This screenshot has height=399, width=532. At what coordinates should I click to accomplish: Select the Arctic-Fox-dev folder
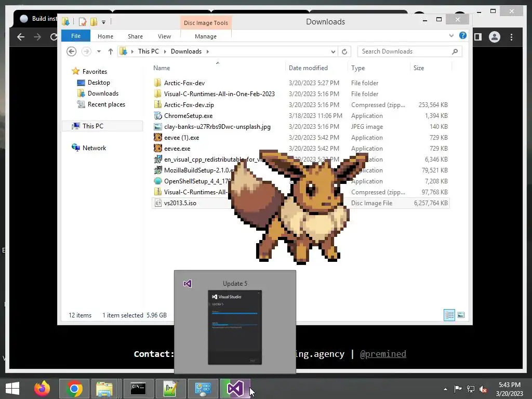[184, 83]
